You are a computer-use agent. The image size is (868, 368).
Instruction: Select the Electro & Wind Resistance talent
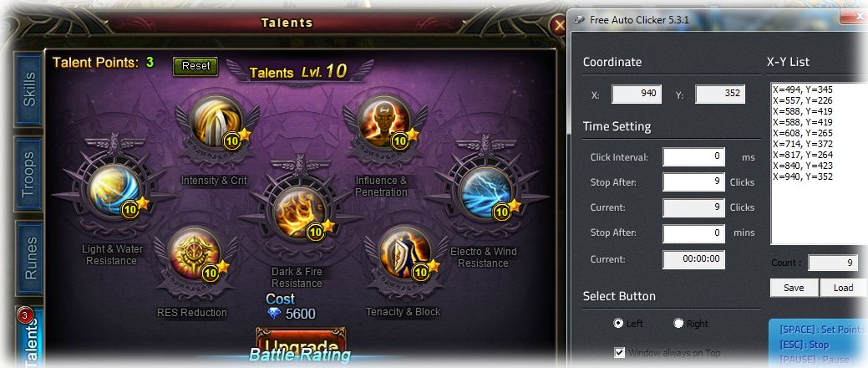coord(486,192)
